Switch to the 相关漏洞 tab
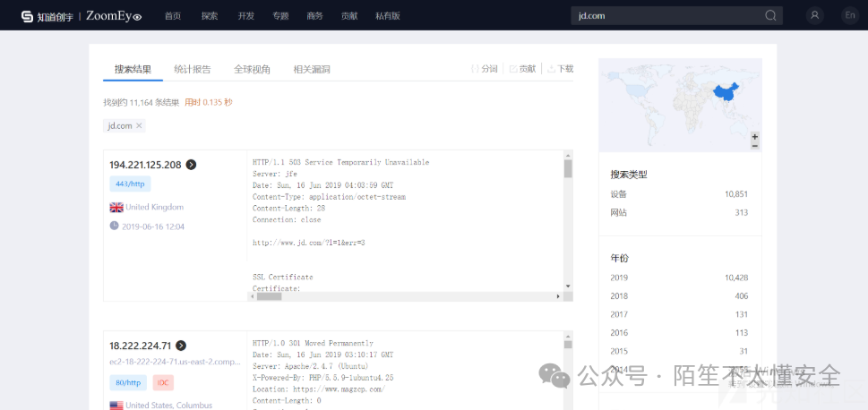This screenshot has height=410, width=868. click(x=312, y=69)
